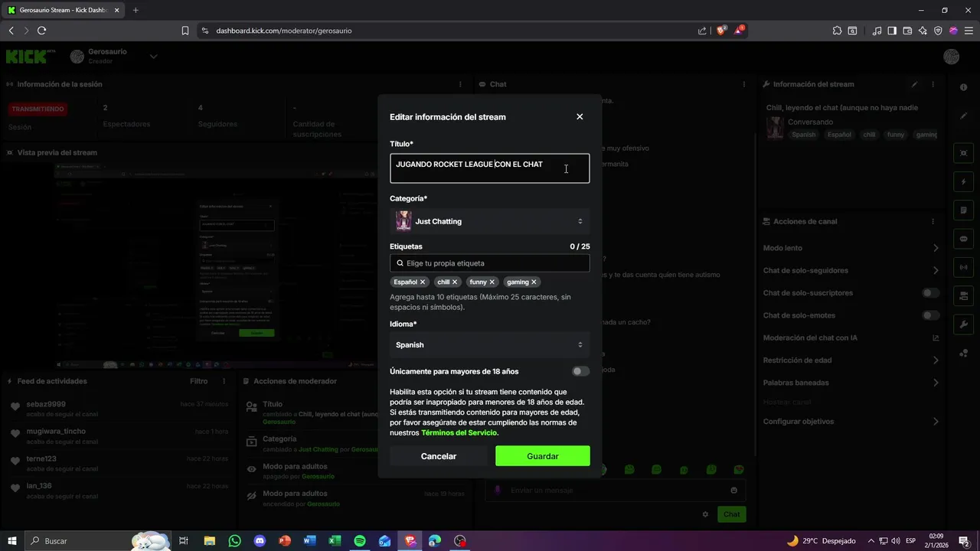Open Feed de actividades options menu
The height and width of the screenshot is (551, 980).
tap(224, 381)
